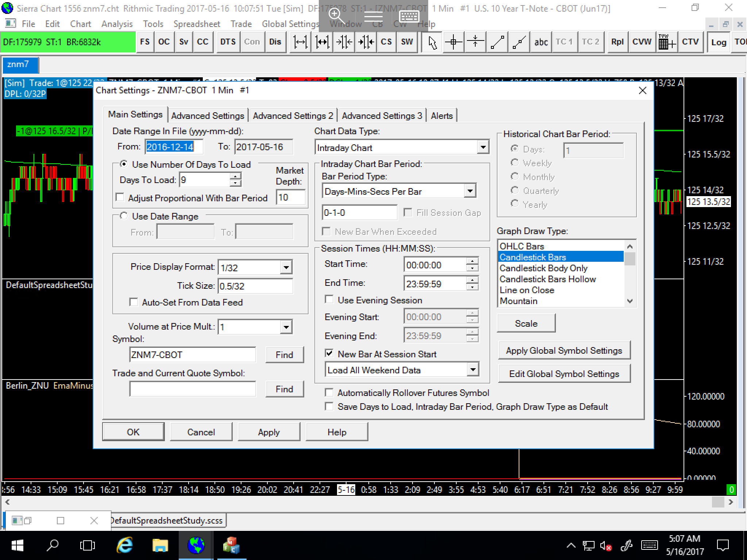Select the line drawing tool
The width and height of the screenshot is (747, 560).
(498, 42)
